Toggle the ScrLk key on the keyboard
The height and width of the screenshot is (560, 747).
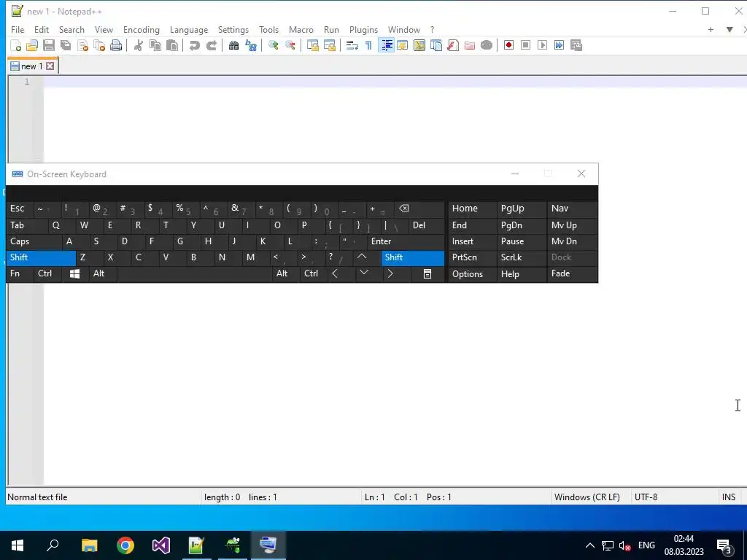point(521,257)
